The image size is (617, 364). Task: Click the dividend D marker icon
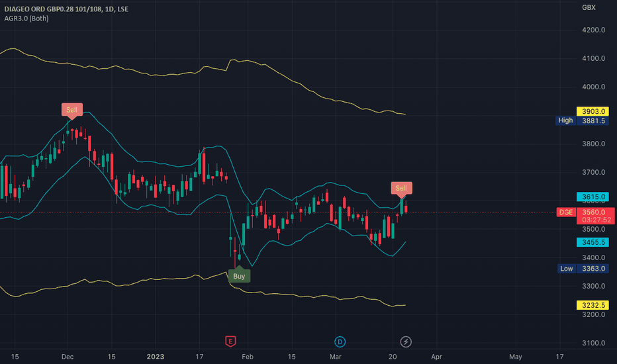[340, 341]
